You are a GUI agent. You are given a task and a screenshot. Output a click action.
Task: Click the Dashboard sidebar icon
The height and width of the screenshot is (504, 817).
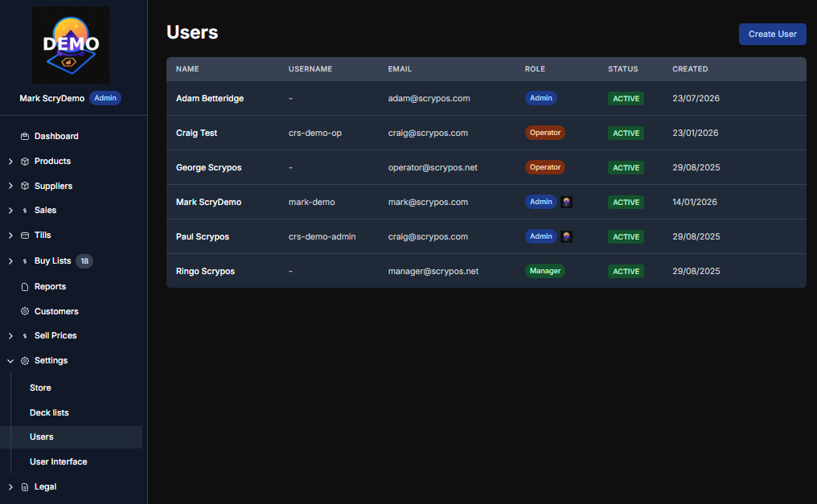pos(24,137)
